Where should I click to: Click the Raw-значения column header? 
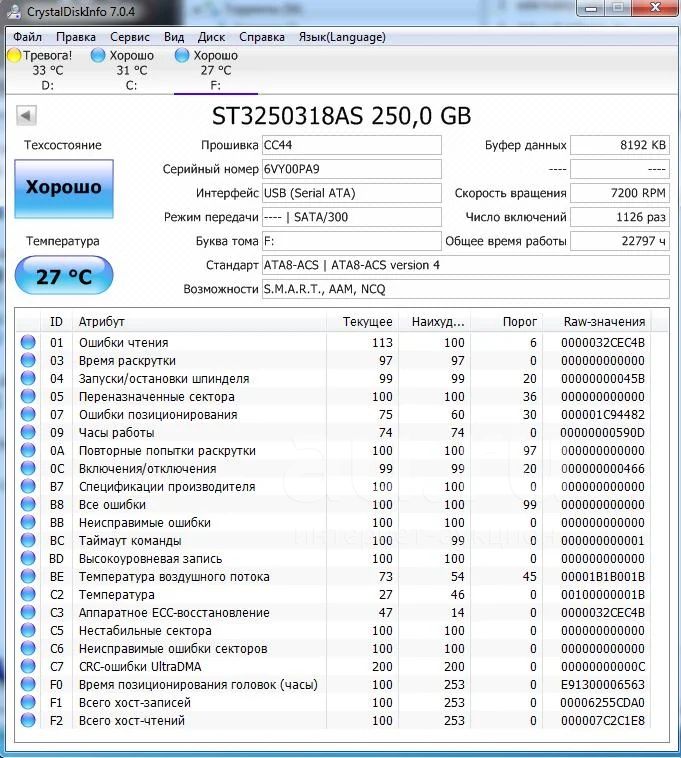597,321
